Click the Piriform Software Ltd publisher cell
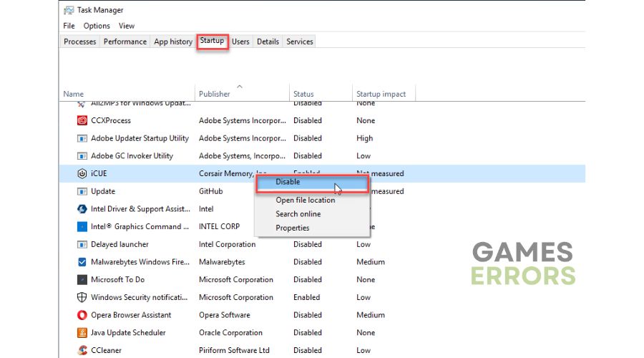The width and height of the screenshot is (644, 358). click(x=234, y=350)
